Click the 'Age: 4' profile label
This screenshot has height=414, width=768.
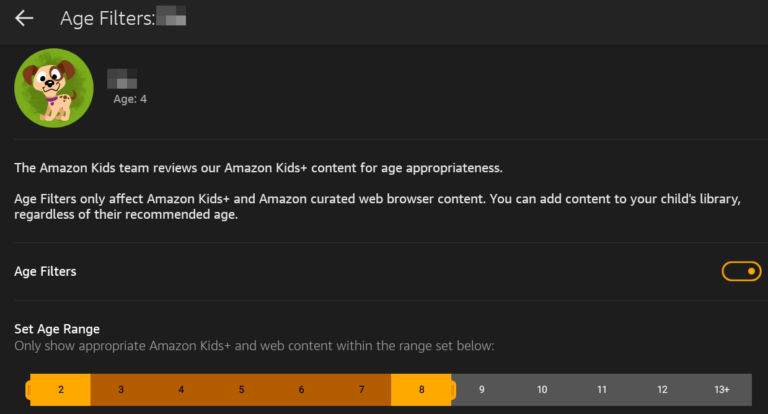click(130, 99)
